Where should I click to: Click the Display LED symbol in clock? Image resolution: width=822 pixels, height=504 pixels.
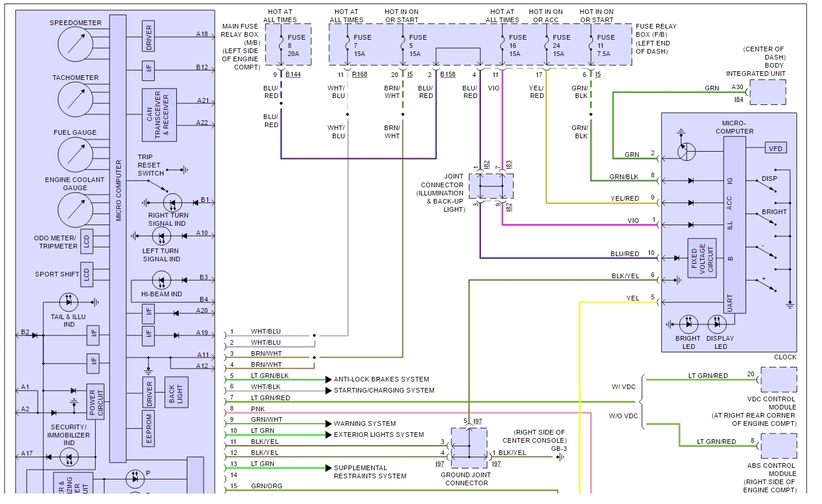click(x=717, y=324)
